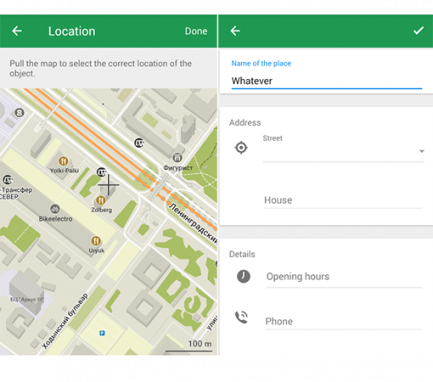
Task: Tap the Uryuk restaurant marker
Action: (96, 241)
